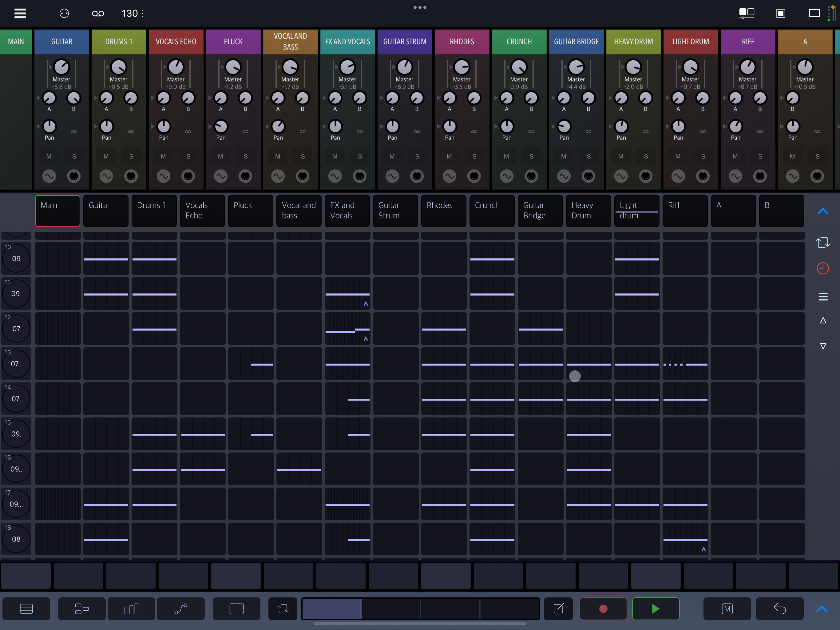Click the Main track header button

coord(57,210)
